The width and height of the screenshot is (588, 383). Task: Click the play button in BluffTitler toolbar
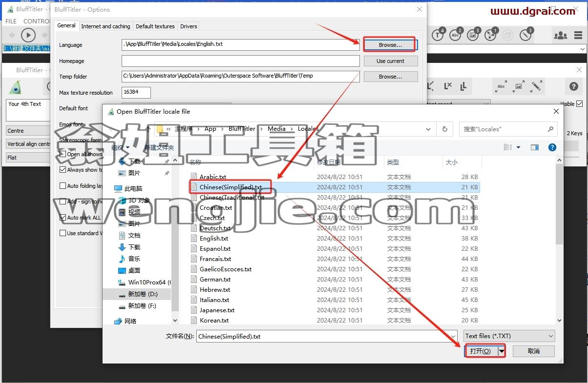28,35
